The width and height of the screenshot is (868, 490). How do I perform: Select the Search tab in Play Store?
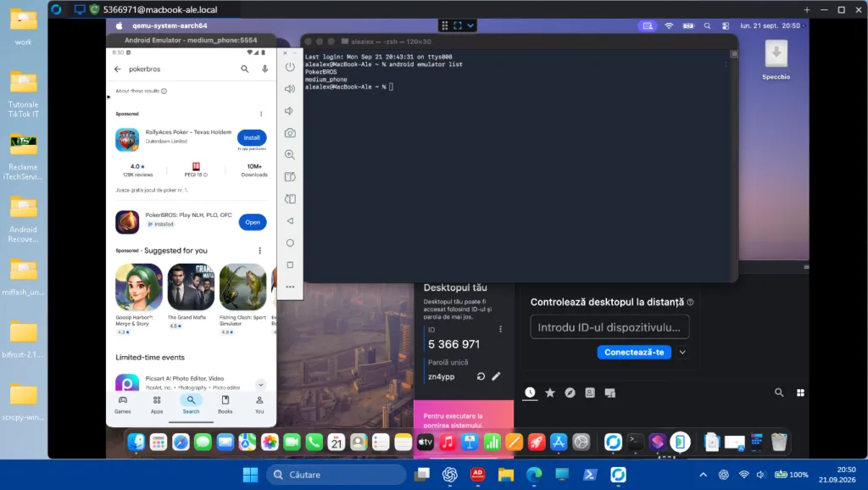point(191,404)
